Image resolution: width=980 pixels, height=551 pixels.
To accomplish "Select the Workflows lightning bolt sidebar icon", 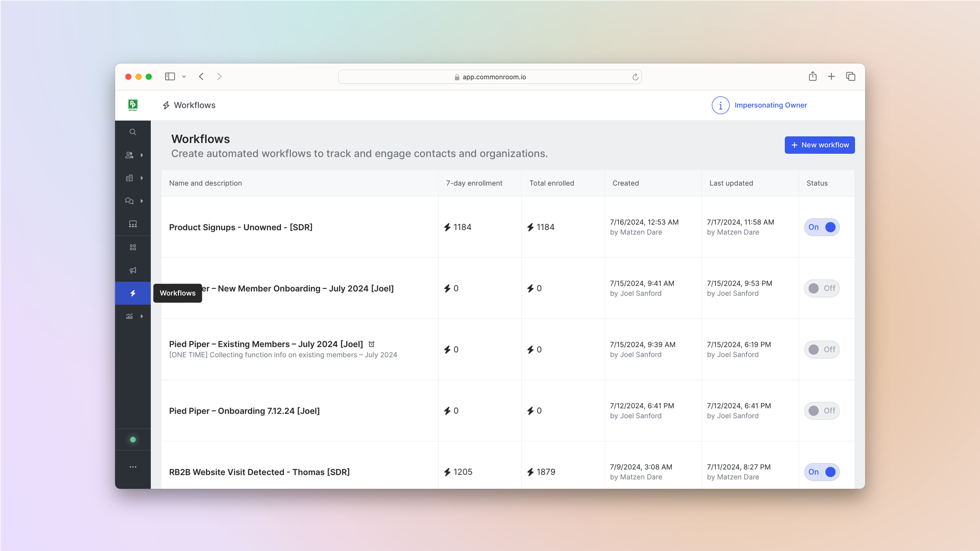I will click(133, 293).
